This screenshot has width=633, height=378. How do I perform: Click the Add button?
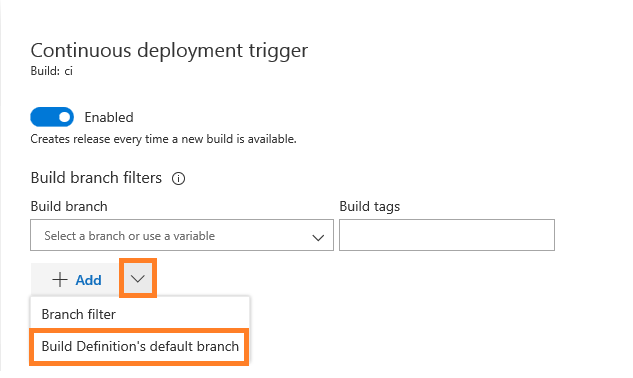coord(76,279)
